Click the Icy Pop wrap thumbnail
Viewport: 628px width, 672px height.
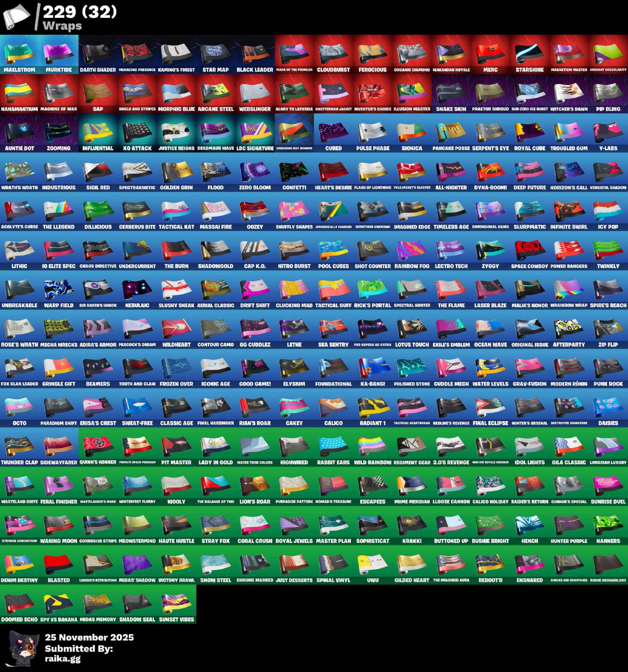pos(608,211)
